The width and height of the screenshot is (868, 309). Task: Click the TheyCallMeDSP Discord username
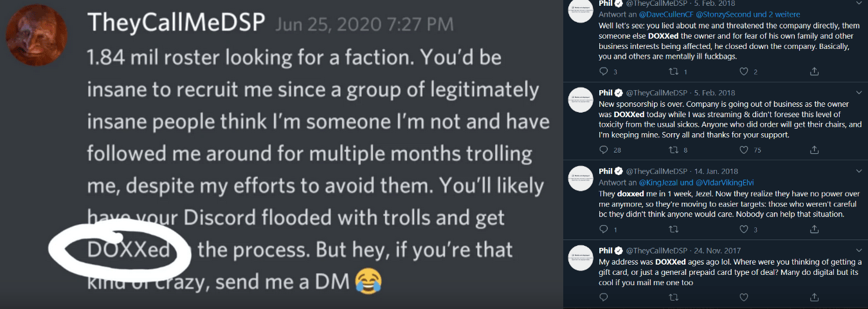[176, 23]
